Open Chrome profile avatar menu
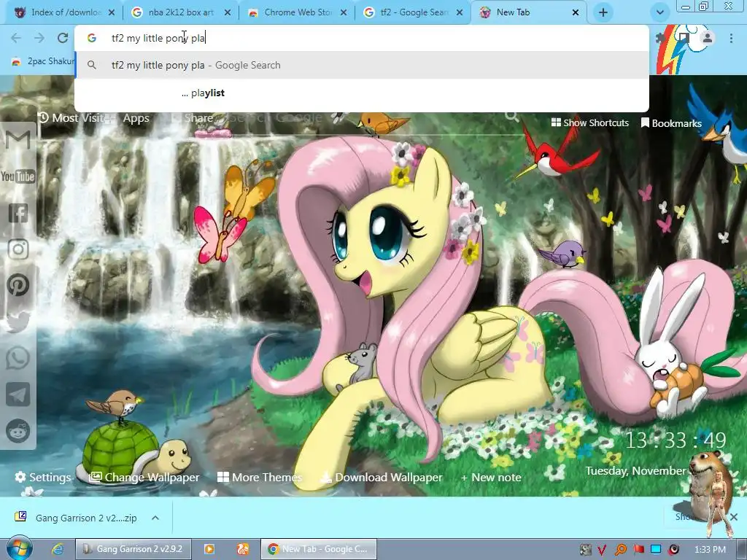This screenshot has width=747, height=560. coord(708,38)
